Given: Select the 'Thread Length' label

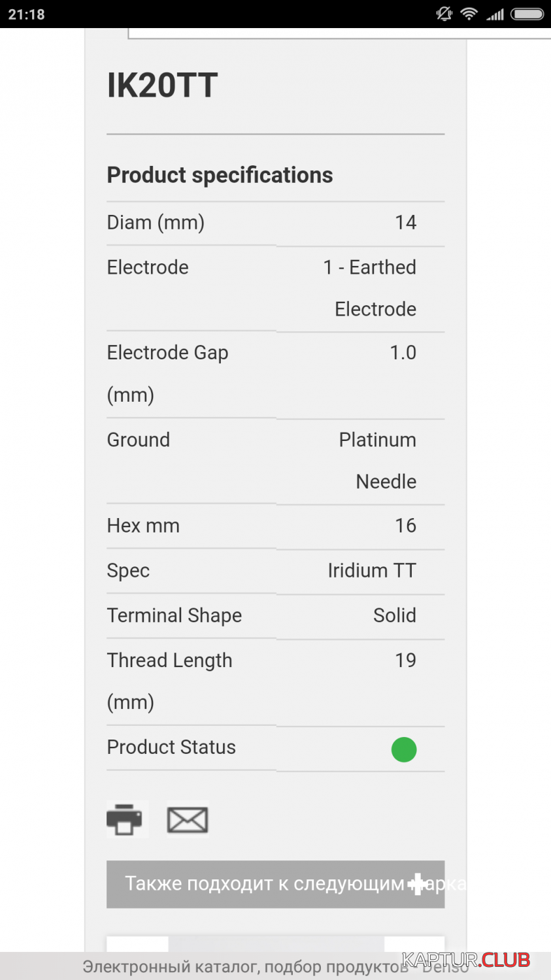Looking at the screenshot, I should pyautogui.click(x=169, y=661).
